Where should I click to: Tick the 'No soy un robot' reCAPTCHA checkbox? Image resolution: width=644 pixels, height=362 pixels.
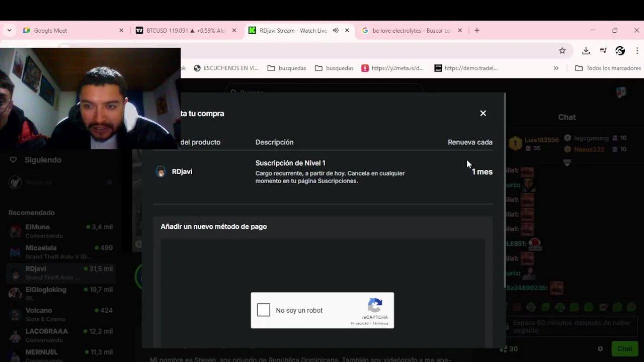(264, 310)
